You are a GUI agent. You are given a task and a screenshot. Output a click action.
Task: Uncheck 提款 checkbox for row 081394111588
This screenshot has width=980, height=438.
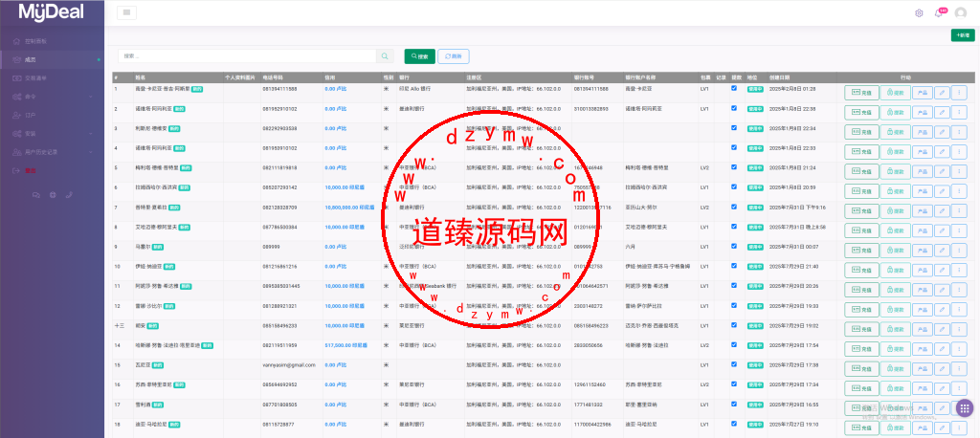(734, 88)
